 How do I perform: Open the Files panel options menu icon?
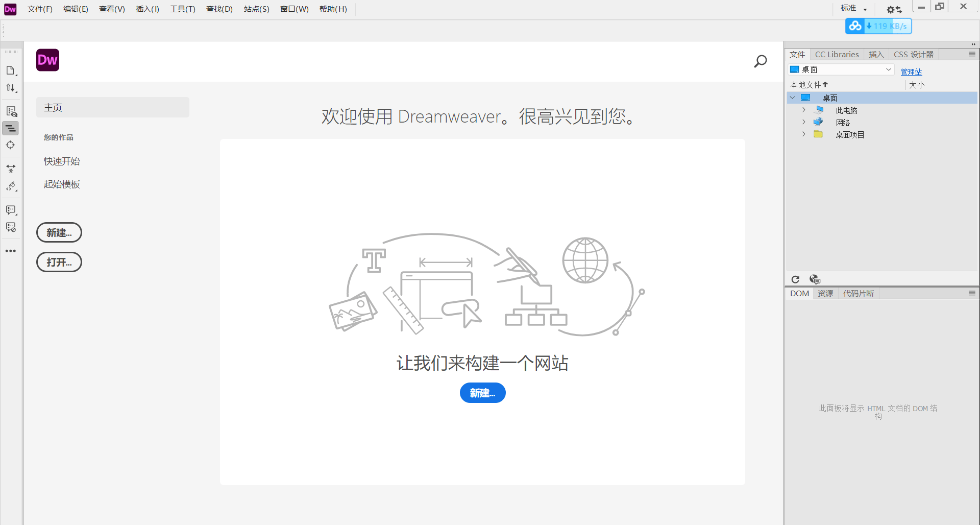pyautogui.click(x=972, y=54)
